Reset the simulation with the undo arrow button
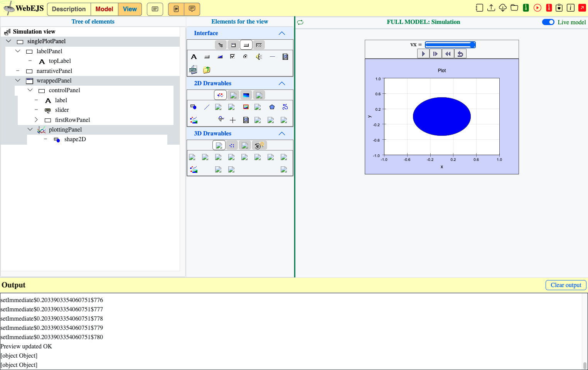Viewport: 588px width, 370px height. coord(460,54)
